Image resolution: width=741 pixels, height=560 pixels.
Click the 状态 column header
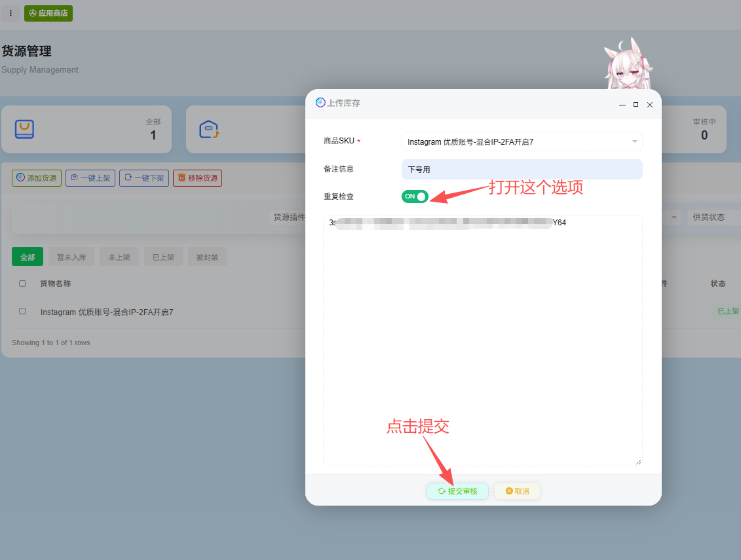tap(718, 284)
